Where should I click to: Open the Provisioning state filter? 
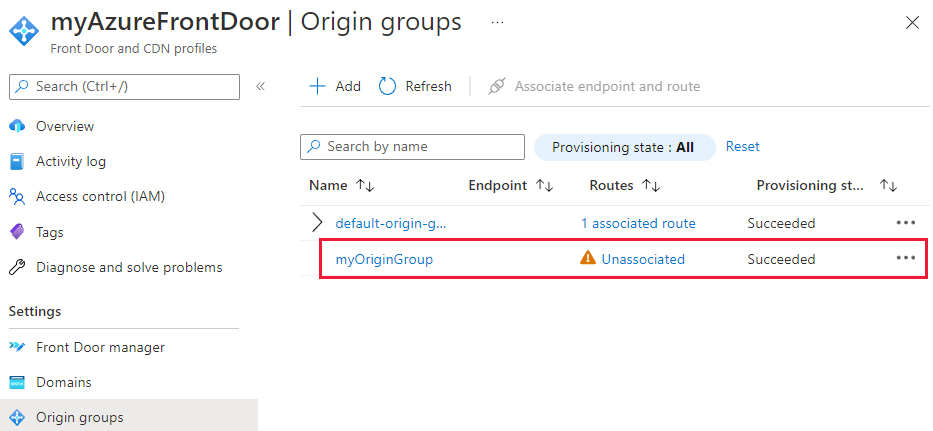[624, 147]
